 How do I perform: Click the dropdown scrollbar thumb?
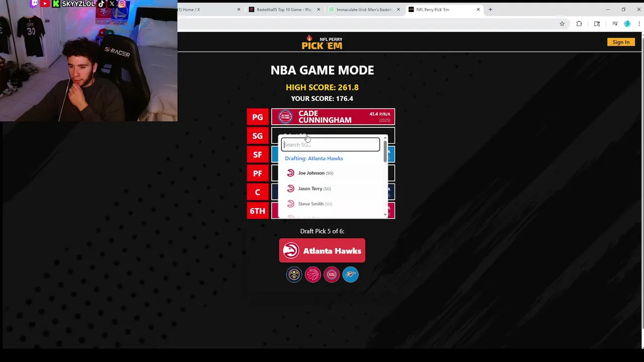pyautogui.click(x=385, y=151)
